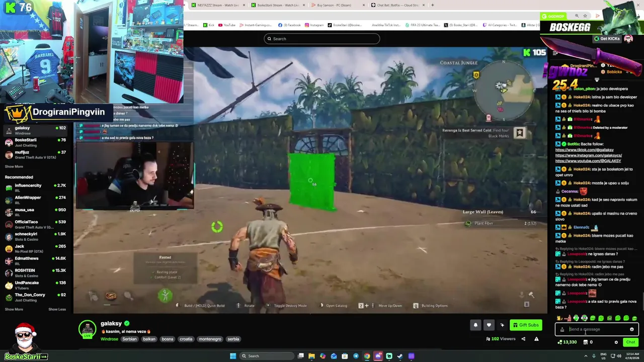Open the Facebook bookmark
This screenshot has height=362, width=644.
289,25
